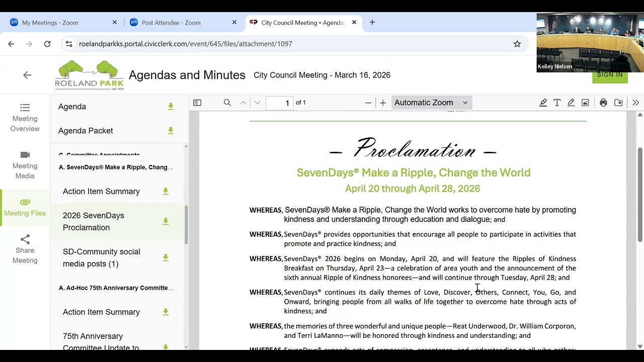Click the Roeland Park logo
The height and width of the screenshot is (362, 644).
[x=89, y=75]
